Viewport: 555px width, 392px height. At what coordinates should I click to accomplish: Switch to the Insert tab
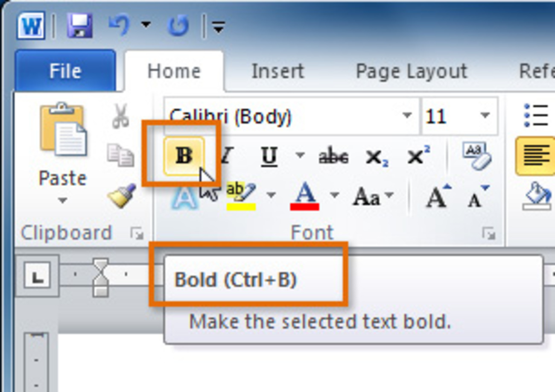[x=277, y=71]
